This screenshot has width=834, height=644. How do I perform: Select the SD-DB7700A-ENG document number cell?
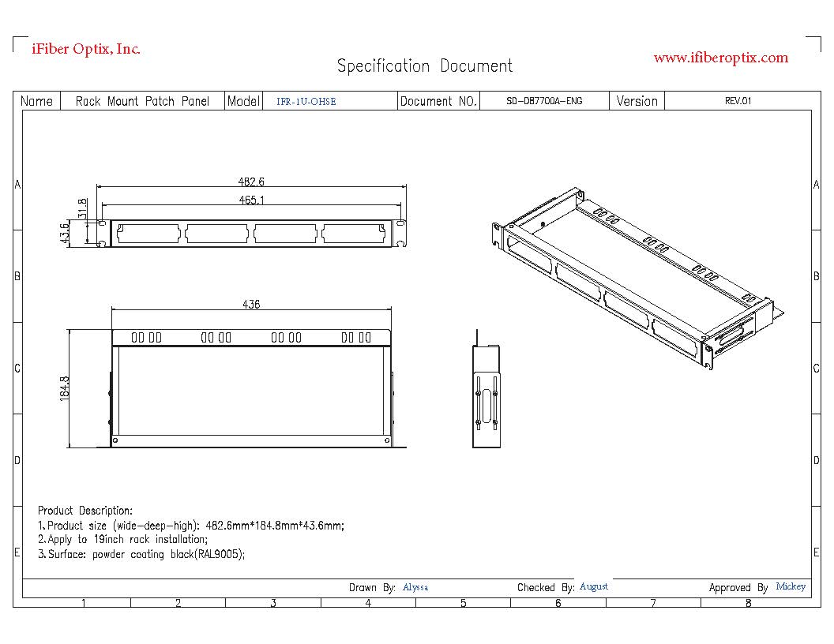543,101
